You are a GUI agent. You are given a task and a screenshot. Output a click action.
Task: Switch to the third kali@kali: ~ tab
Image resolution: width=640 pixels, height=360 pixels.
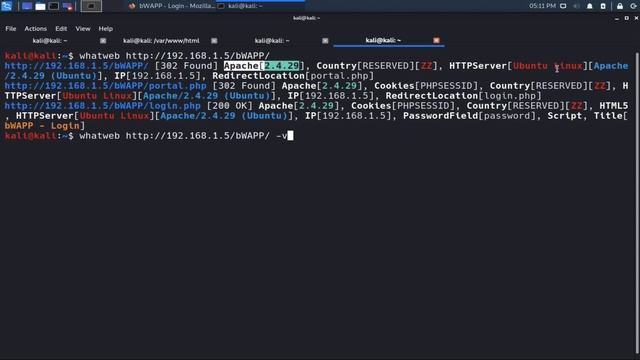coord(272,40)
